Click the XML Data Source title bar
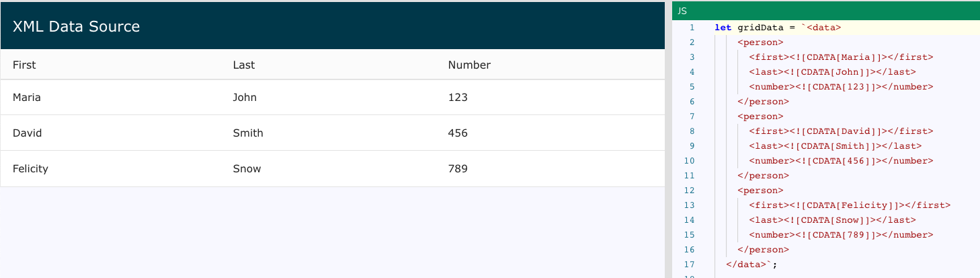Image resolution: width=980 pixels, height=278 pixels. click(x=333, y=26)
